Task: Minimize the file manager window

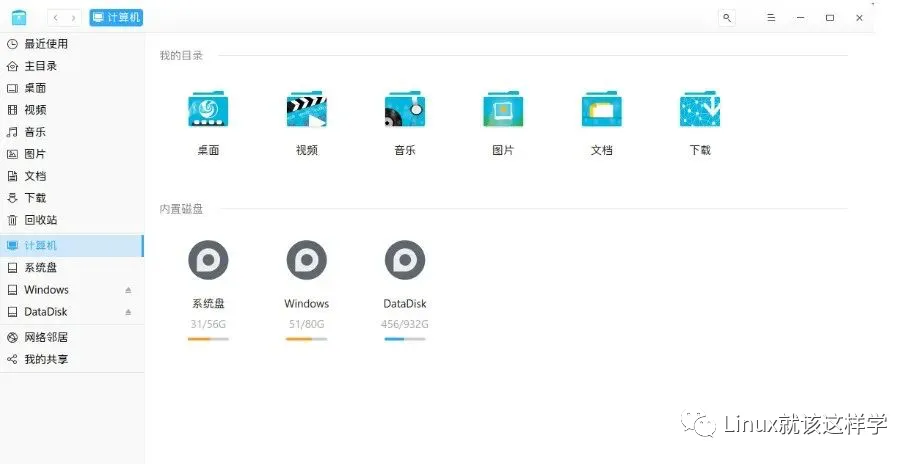Action: (800, 18)
